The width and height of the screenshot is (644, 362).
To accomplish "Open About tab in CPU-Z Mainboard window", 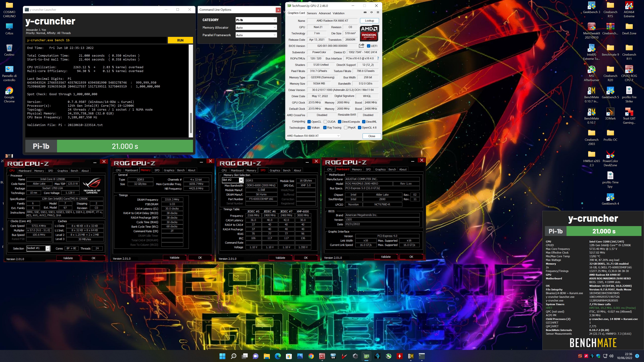I will (403, 169).
